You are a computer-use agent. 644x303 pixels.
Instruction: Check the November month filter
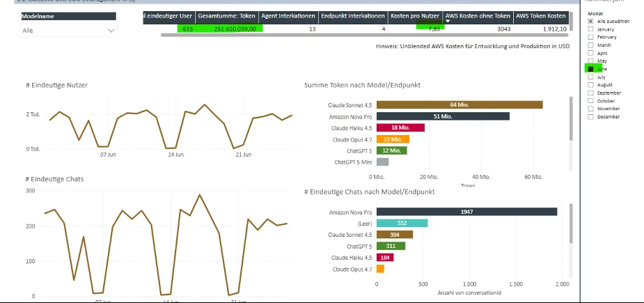(590, 109)
